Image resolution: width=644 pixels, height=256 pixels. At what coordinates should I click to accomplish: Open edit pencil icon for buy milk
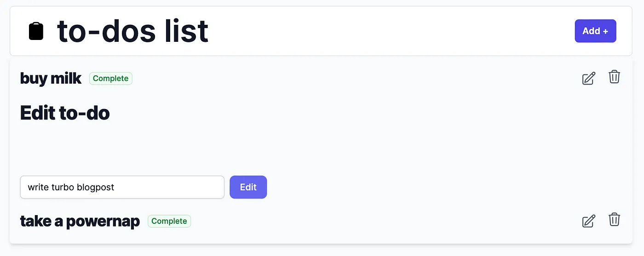click(x=588, y=78)
